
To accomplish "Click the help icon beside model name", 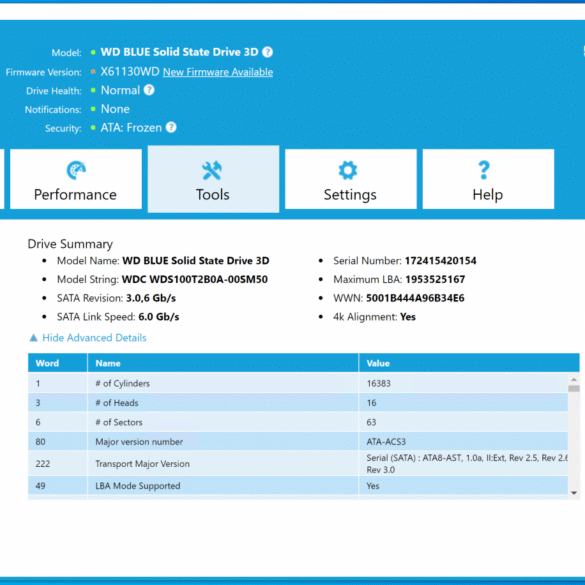I will (x=267, y=52).
